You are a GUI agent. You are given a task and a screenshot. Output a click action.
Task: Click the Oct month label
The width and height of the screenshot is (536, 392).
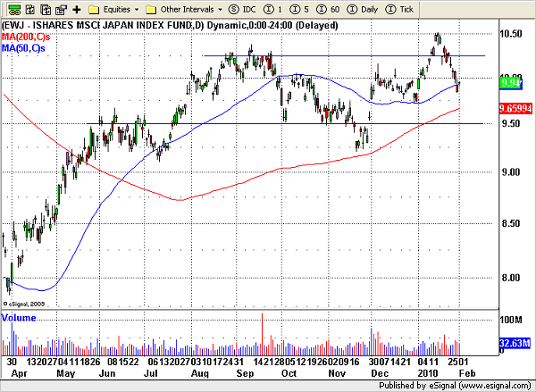coord(289,373)
